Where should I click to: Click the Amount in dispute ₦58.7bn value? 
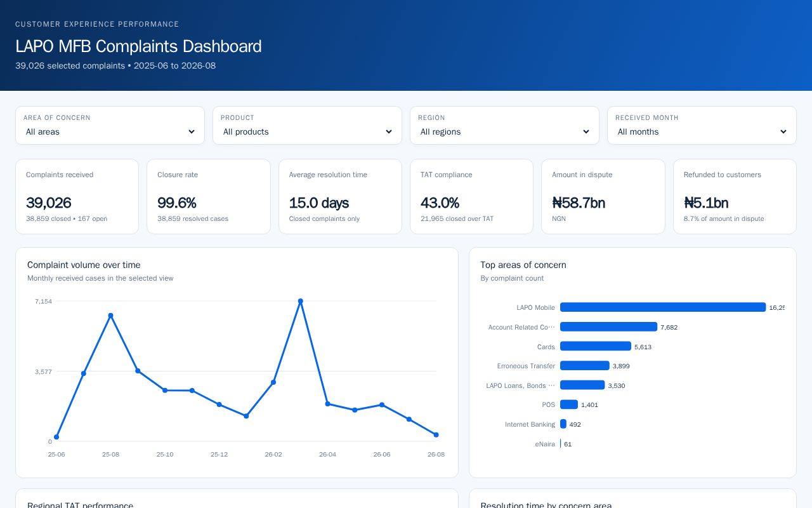tap(579, 203)
